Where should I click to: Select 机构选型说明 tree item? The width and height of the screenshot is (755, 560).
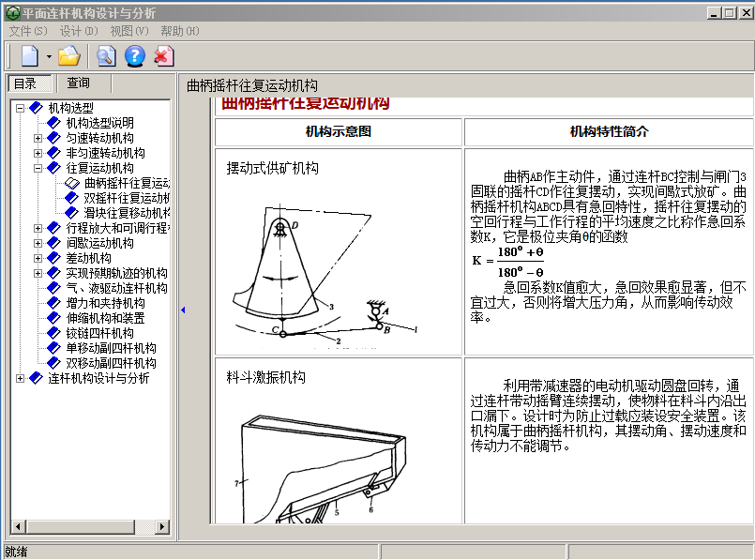(x=99, y=123)
